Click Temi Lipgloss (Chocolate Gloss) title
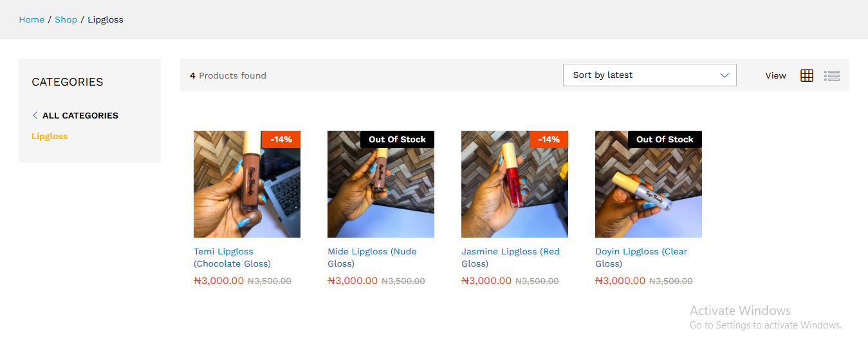Viewport: 868px width, 351px height. pos(232,258)
